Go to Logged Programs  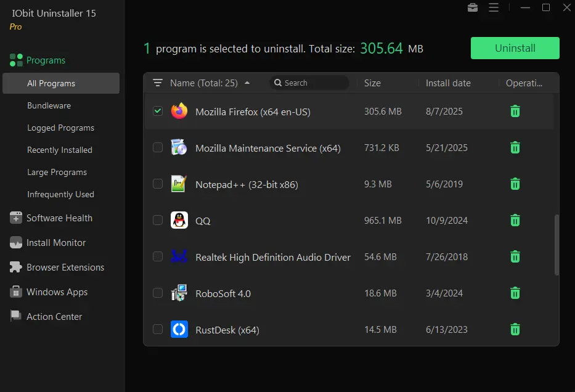coord(61,128)
